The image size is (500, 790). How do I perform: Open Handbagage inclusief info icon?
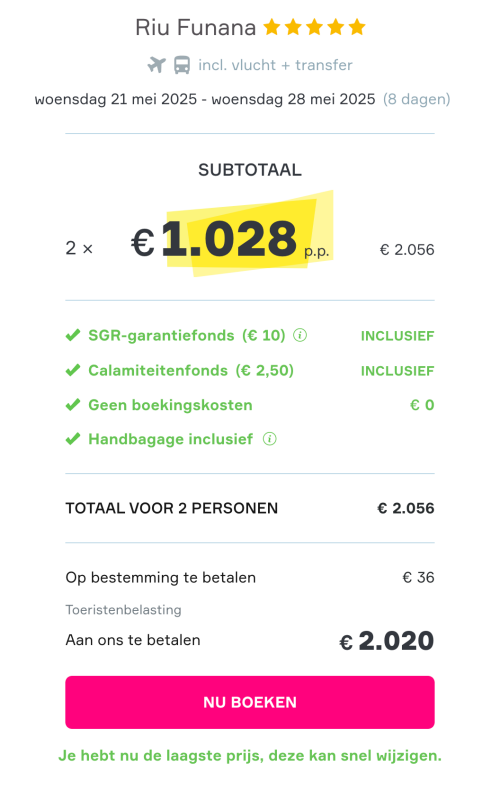point(270,439)
